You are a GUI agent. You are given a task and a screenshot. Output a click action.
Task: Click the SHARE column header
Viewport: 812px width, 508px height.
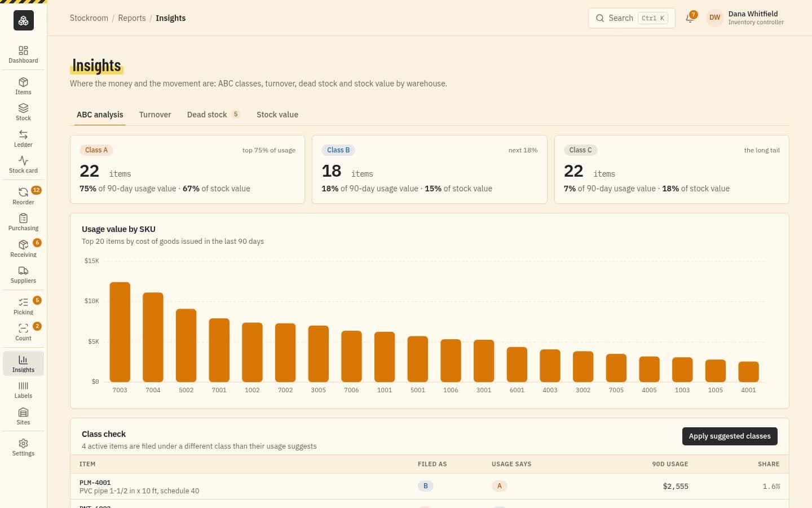(x=769, y=464)
